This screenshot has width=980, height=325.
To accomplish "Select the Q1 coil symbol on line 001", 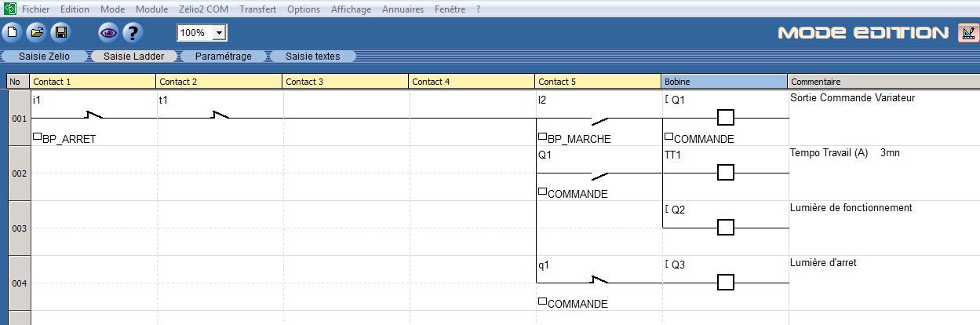I will point(725,118).
